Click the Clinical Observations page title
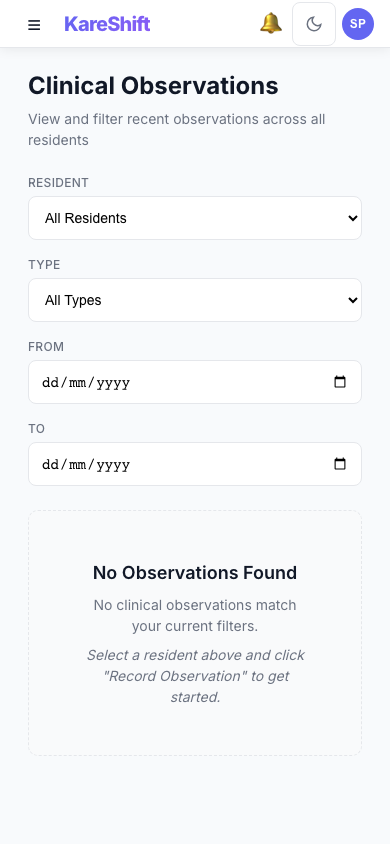 click(153, 86)
